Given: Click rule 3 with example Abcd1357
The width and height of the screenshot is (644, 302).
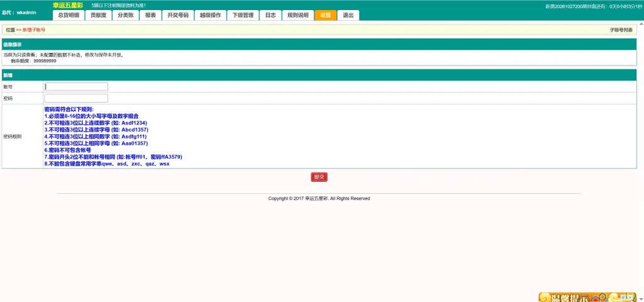Looking at the screenshot, I should [96, 130].
